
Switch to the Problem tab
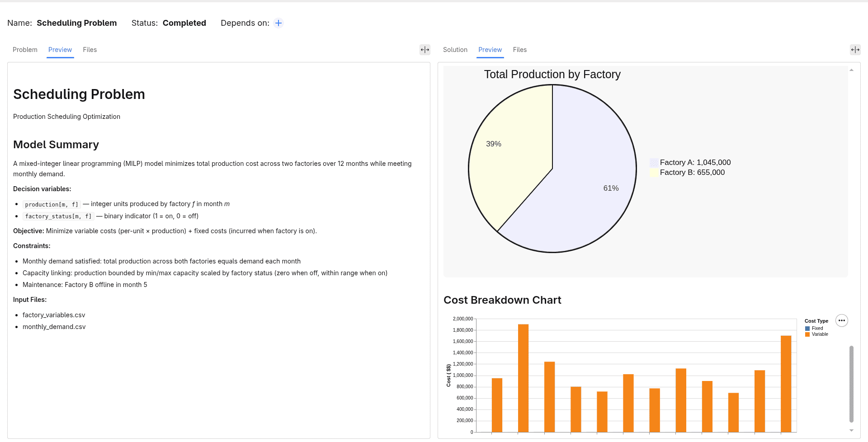[25, 50]
